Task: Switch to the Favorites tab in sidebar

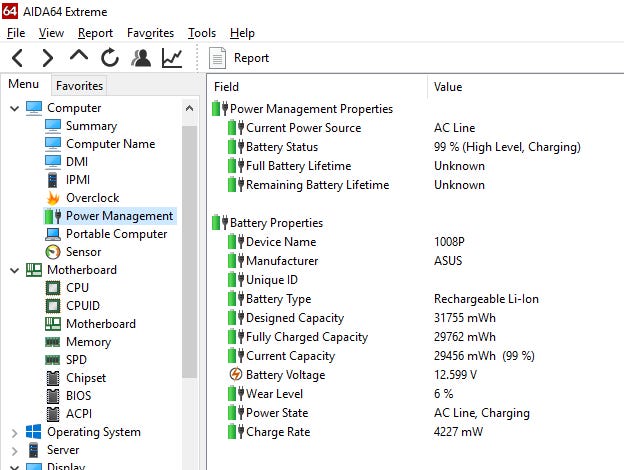Action: 79,86
